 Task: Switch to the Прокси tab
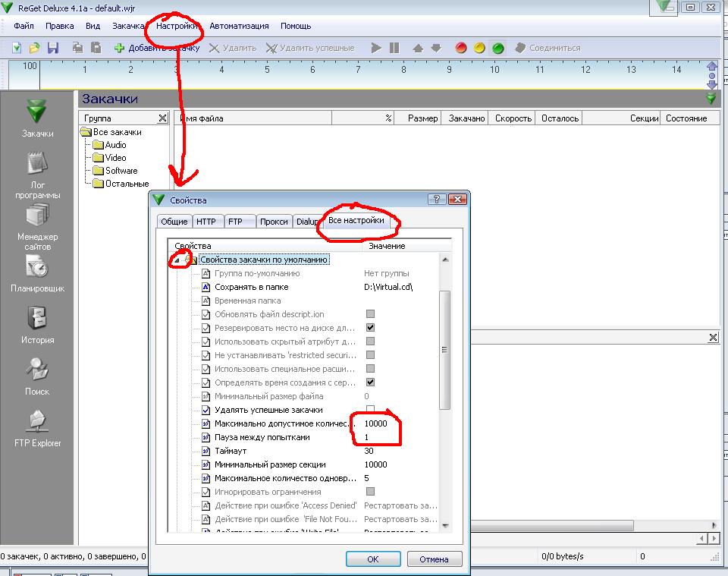[273, 222]
